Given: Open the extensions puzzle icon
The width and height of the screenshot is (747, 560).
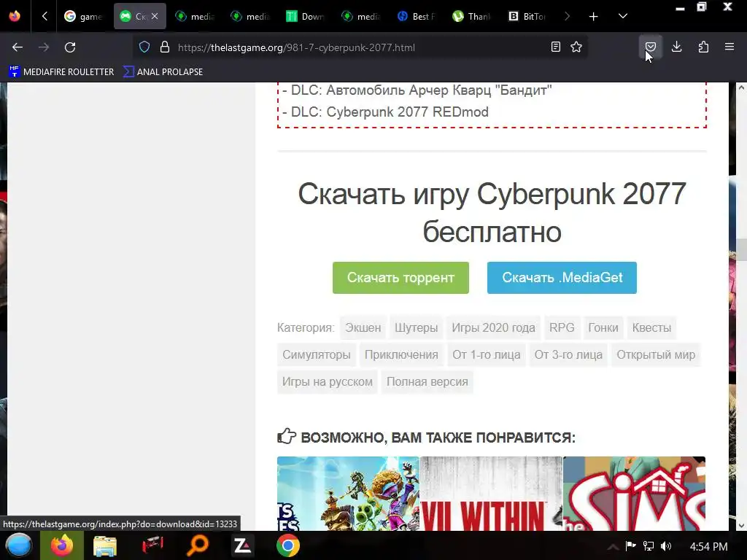Looking at the screenshot, I should point(703,47).
